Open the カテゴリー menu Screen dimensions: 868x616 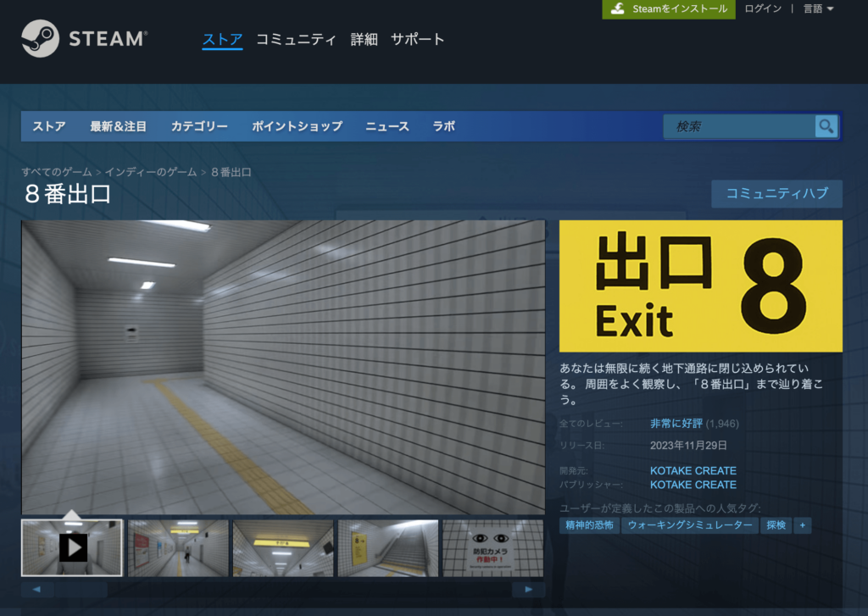click(199, 126)
